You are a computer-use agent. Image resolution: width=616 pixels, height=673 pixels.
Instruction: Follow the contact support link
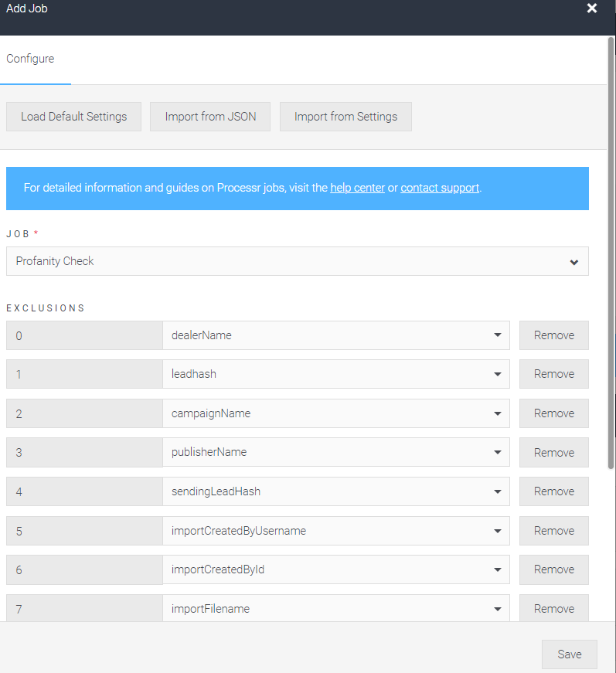pyautogui.click(x=440, y=188)
